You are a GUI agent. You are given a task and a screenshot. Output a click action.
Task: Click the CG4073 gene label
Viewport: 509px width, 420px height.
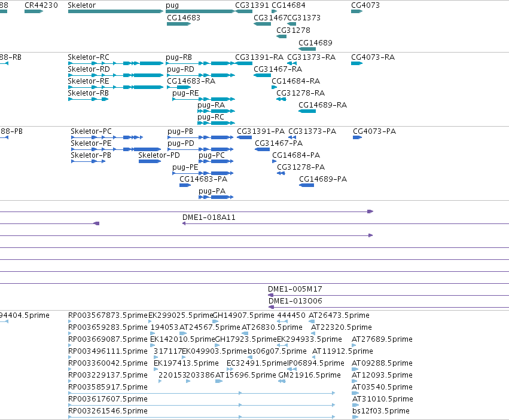pyautogui.click(x=365, y=5)
